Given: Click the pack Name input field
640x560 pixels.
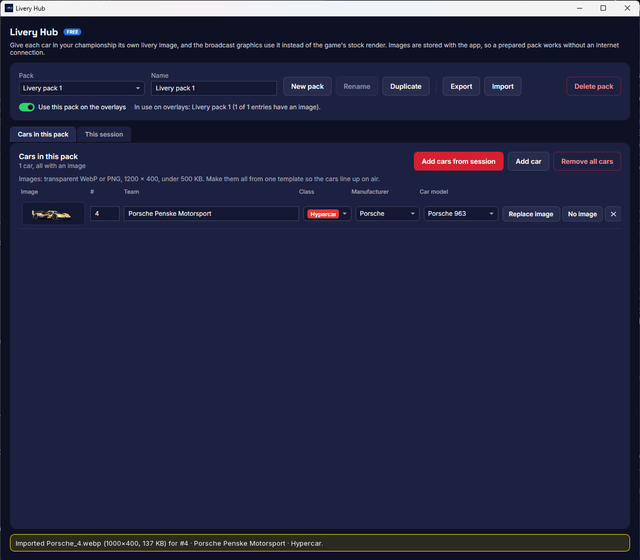Looking at the screenshot, I should [x=214, y=88].
